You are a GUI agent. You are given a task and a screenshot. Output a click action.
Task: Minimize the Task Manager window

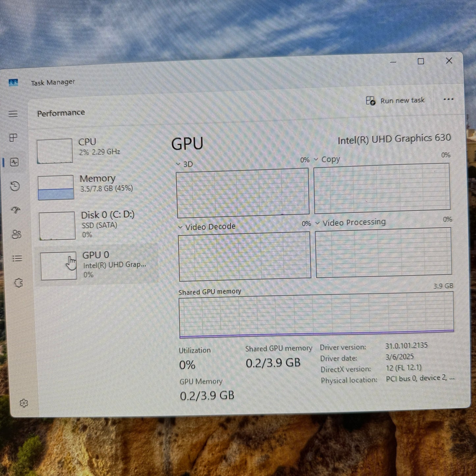pos(393,62)
